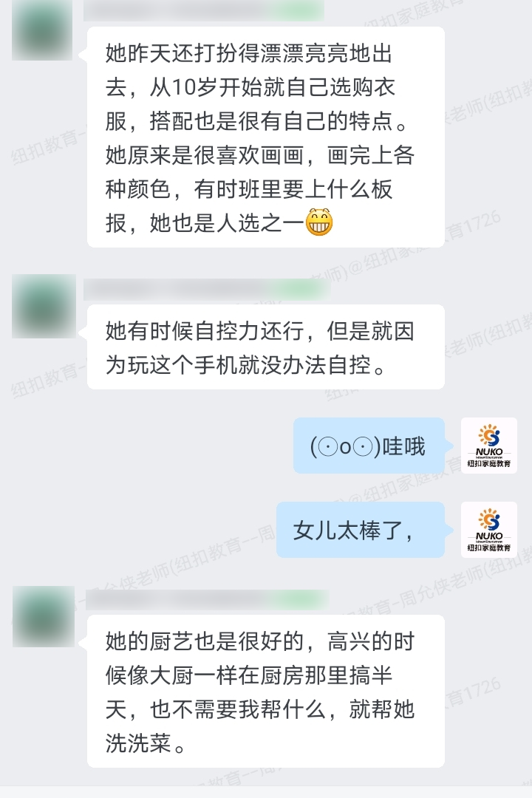
Task: Click the text 从10岁开始就自己选购衣 in the first message
Action: 272,87
